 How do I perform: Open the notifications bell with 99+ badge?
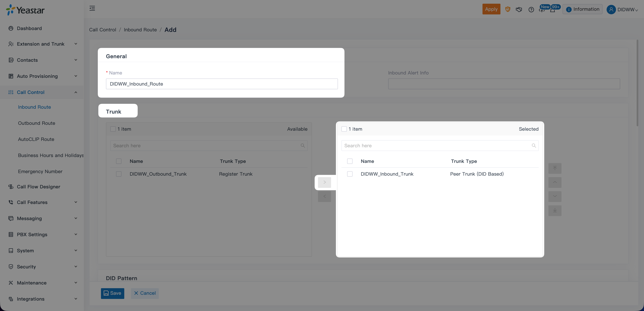[553, 10]
